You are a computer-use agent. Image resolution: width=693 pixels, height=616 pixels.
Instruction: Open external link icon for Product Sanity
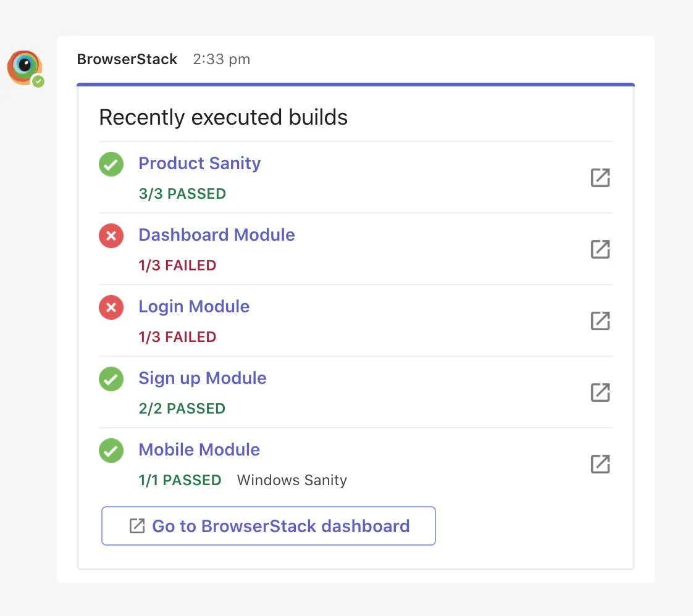click(x=600, y=178)
